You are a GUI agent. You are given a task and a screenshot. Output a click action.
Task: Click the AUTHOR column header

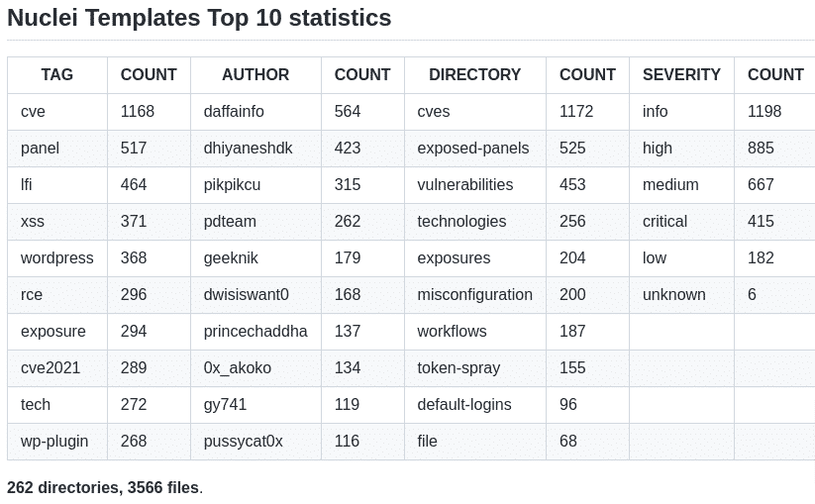(x=255, y=74)
